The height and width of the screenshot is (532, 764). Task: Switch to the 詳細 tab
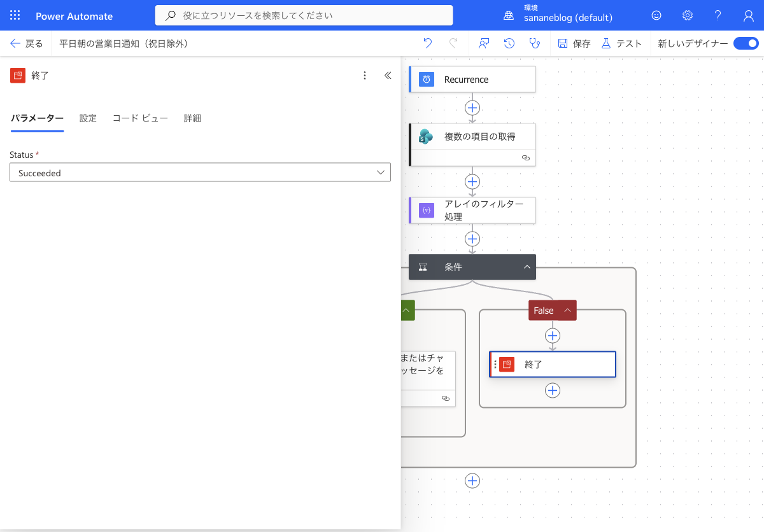(192, 118)
